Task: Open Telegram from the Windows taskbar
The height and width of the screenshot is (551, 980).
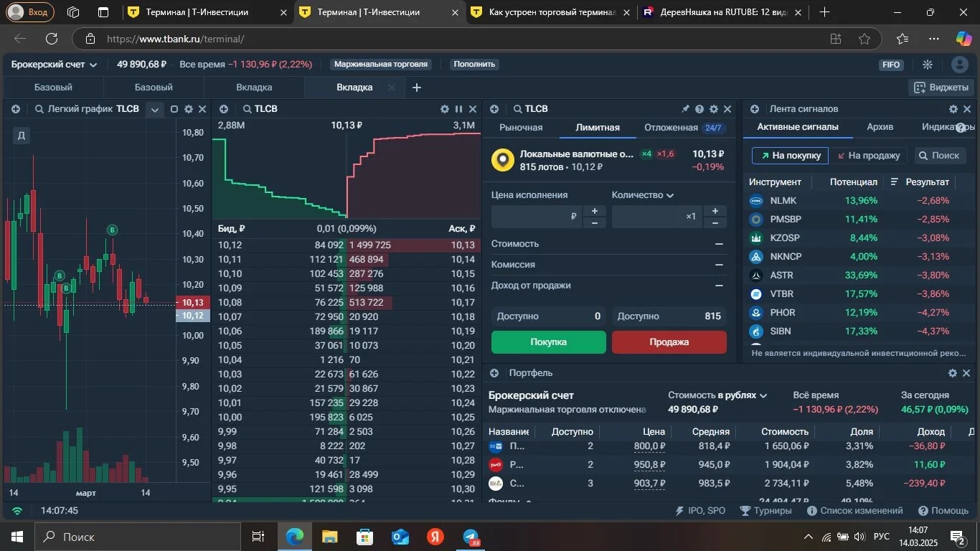Action: pos(471,537)
